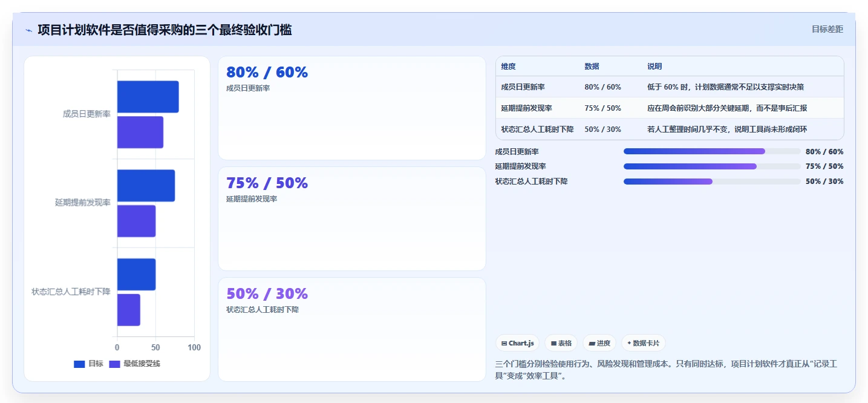This screenshot has width=868, height=403.
Task: Click the 0 tick on the chart axis
Action: pyautogui.click(x=117, y=347)
